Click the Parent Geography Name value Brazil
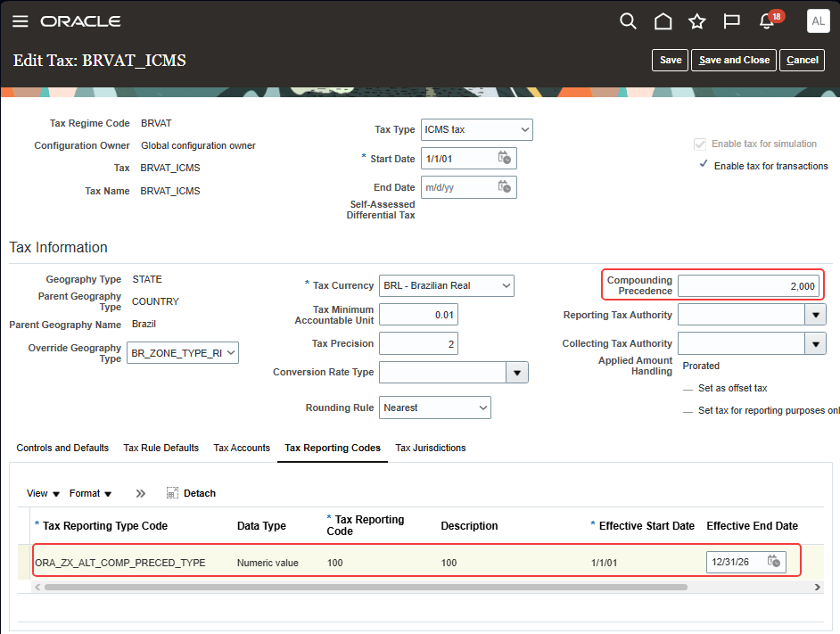The image size is (840, 634). (x=144, y=324)
